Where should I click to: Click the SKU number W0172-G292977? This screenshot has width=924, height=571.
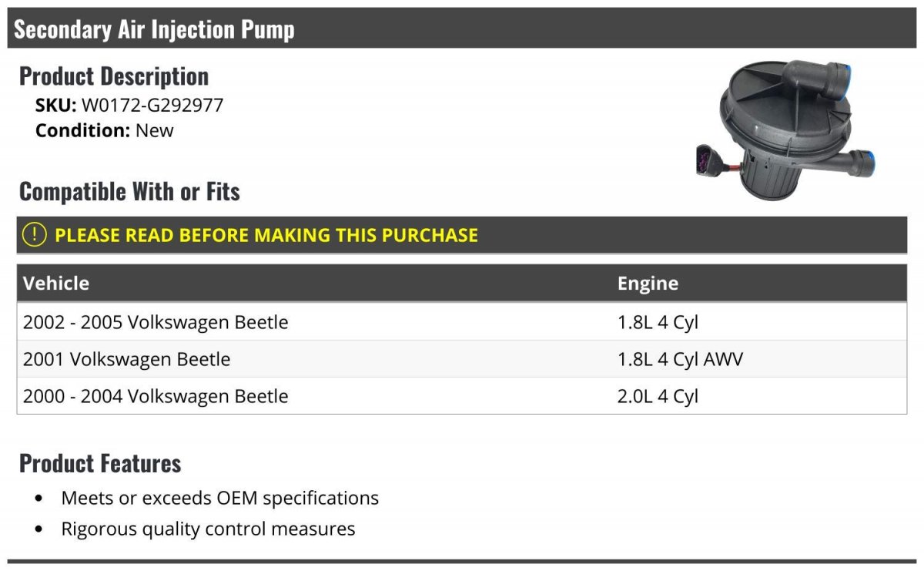coord(152,105)
